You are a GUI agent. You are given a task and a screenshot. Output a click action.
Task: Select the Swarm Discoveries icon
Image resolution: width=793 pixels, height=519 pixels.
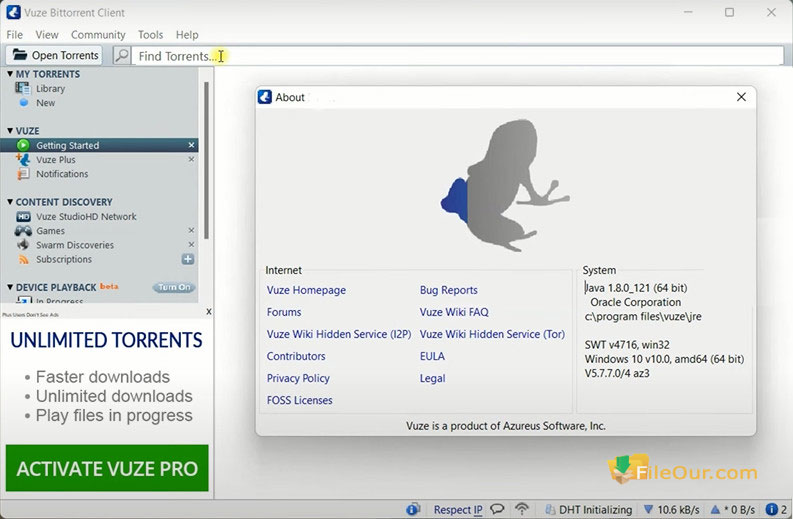pyautogui.click(x=23, y=245)
